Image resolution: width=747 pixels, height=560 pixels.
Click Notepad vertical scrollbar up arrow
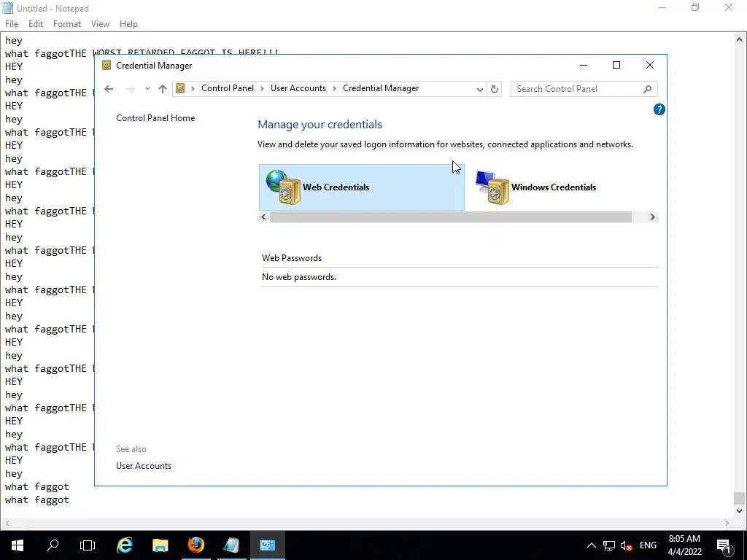tap(740, 39)
